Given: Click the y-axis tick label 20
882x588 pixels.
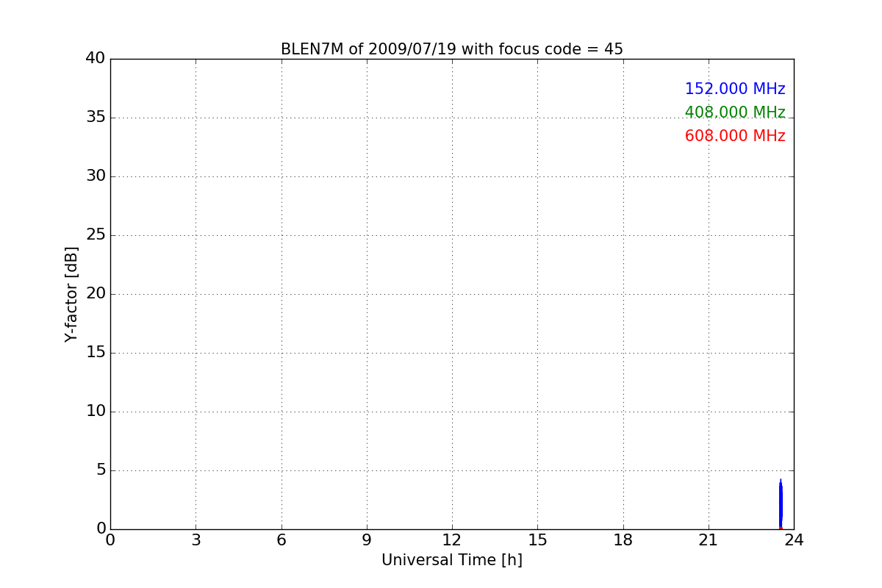Looking at the screenshot, I should 96,293.
